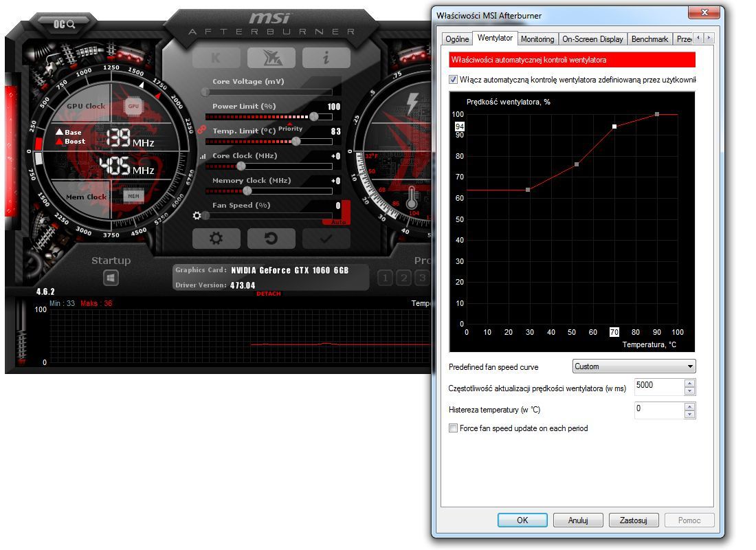Enable user-defined automatic fan control checkbox

[453, 80]
